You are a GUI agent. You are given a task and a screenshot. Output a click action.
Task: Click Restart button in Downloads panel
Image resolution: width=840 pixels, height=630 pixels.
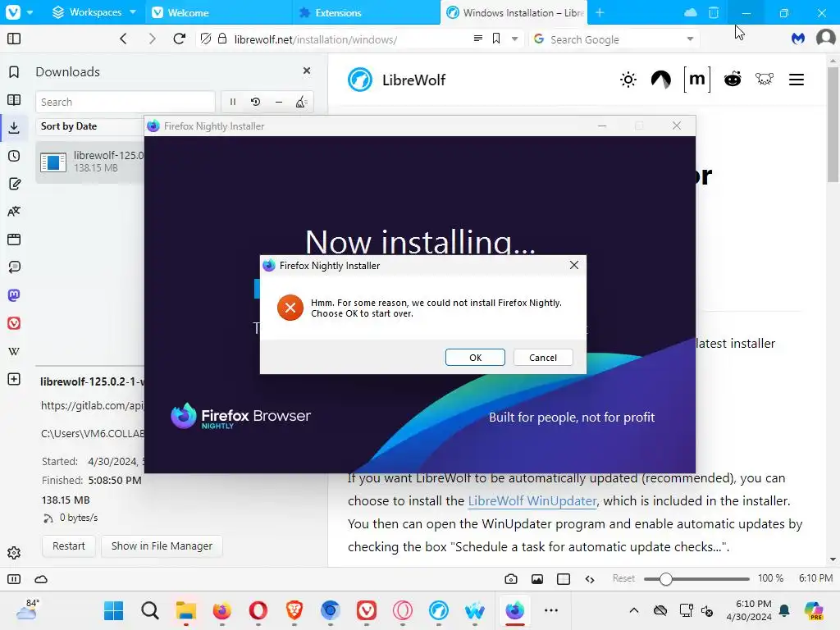(x=69, y=546)
